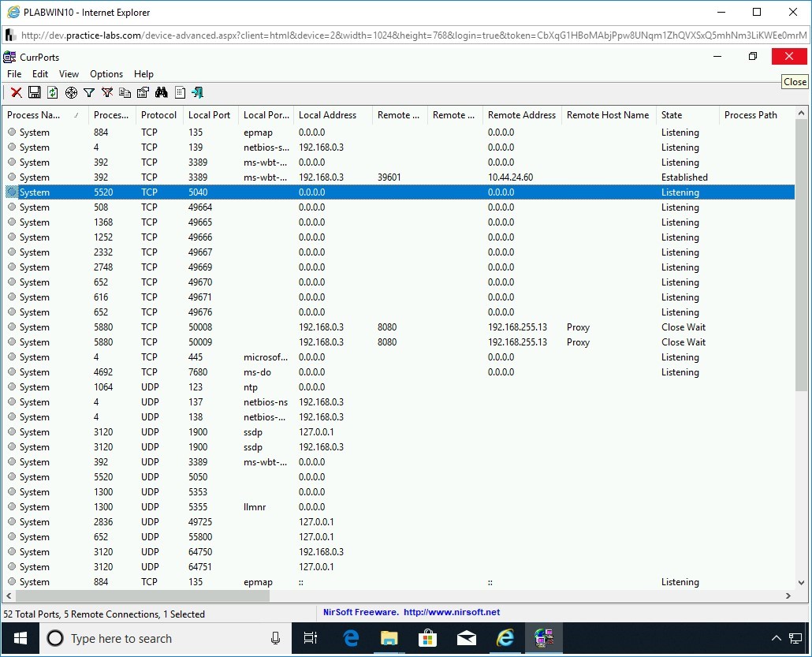
Task: Click the red X Close Selected Connections icon
Action: pos(16,93)
